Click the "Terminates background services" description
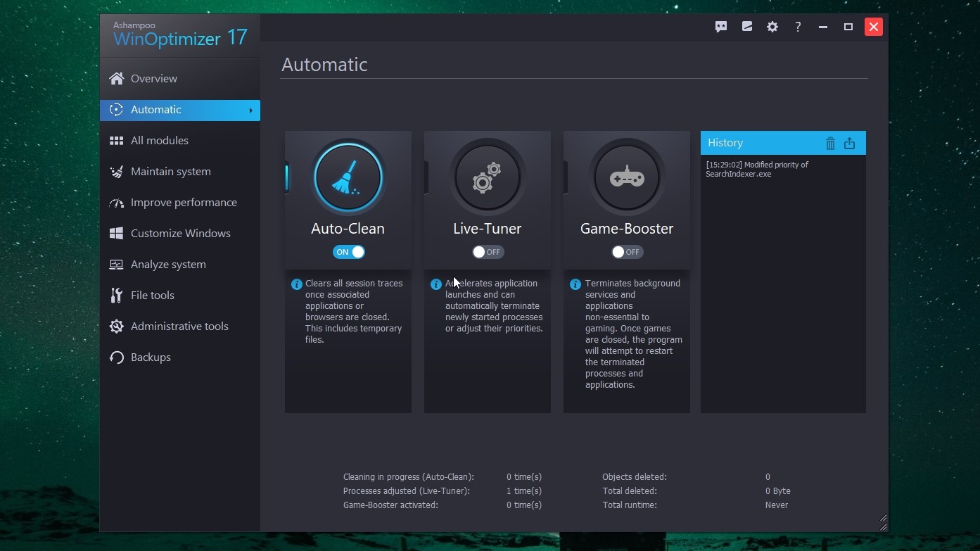 (634, 334)
